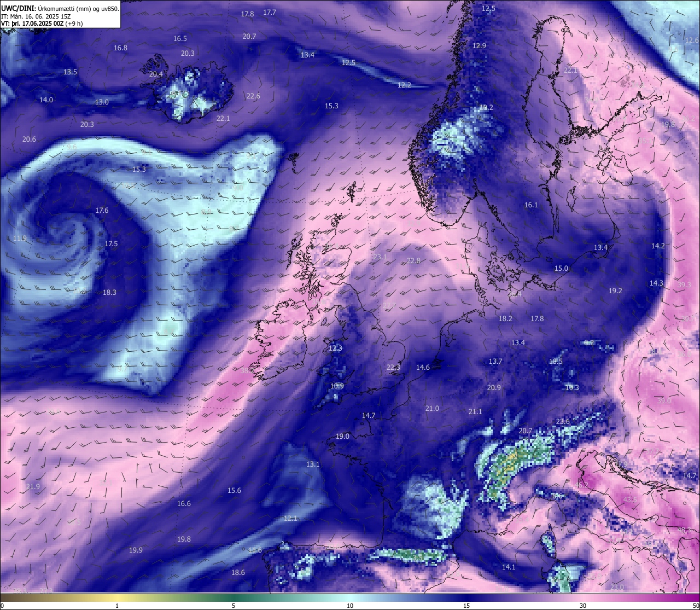Click the map value 13.1
Viewport: 700px width, 610px height.
[312, 464]
